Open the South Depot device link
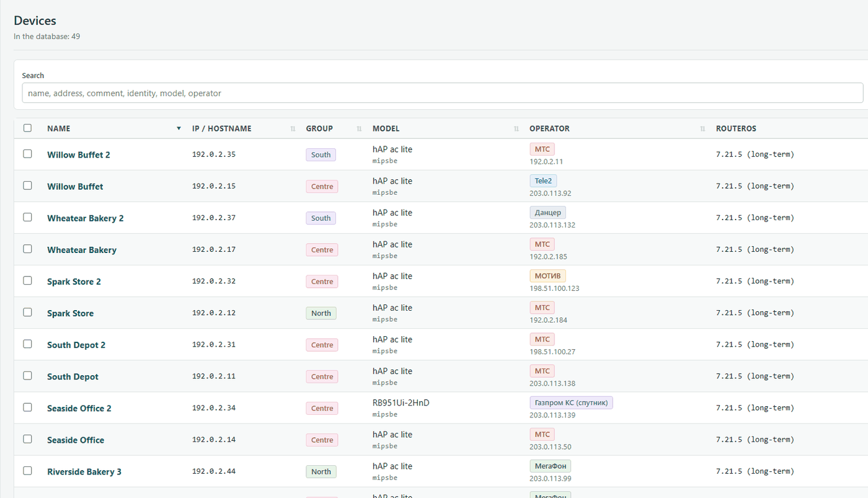The width and height of the screenshot is (868, 498). point(73,376)
